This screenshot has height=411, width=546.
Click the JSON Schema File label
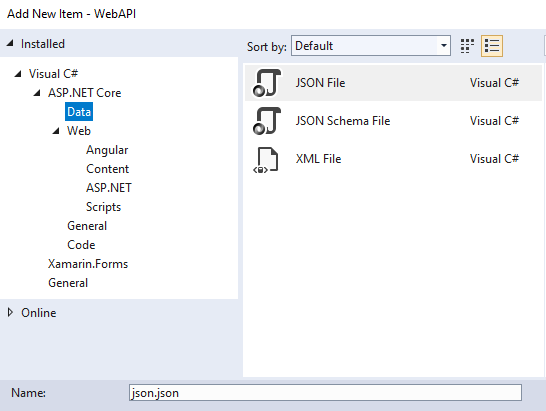[343, 121]
